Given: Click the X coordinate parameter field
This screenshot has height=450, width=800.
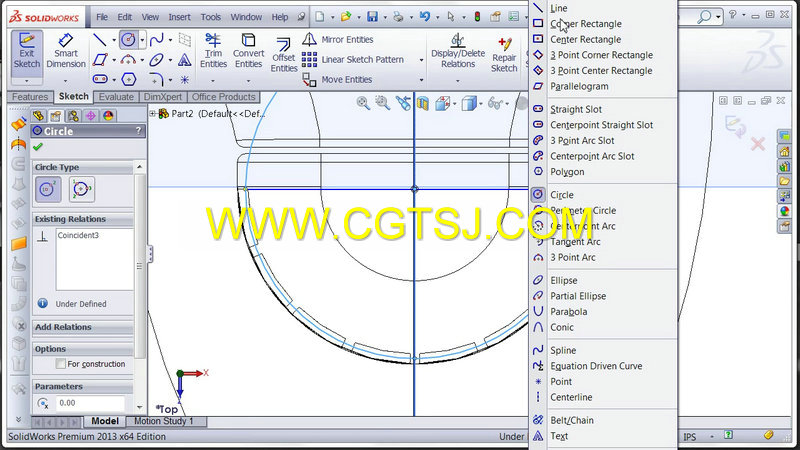Looking at the screenshot, I should pos(89,403).
